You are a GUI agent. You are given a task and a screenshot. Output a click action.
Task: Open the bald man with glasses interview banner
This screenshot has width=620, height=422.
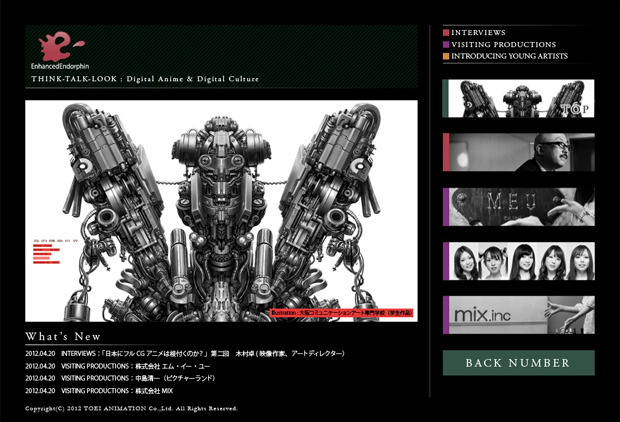(x=519, y=152)
